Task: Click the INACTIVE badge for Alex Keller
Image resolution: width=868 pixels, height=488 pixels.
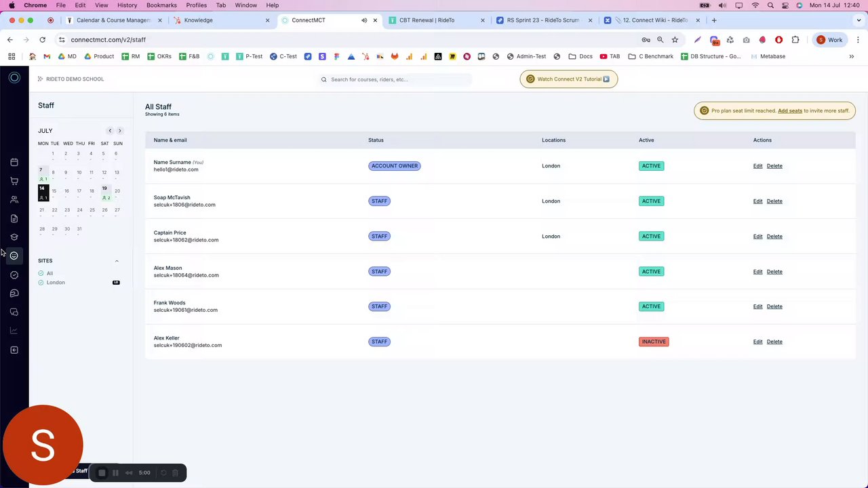Action: [x=654, y=342]
